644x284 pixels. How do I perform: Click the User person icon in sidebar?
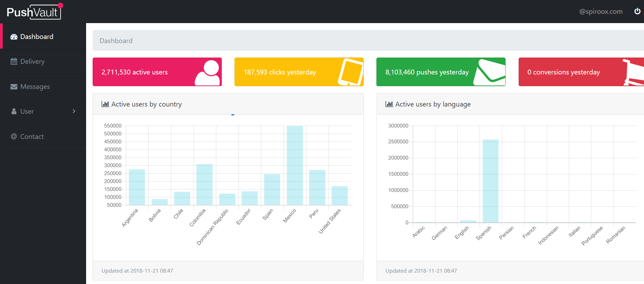click(x=14, y=111)
